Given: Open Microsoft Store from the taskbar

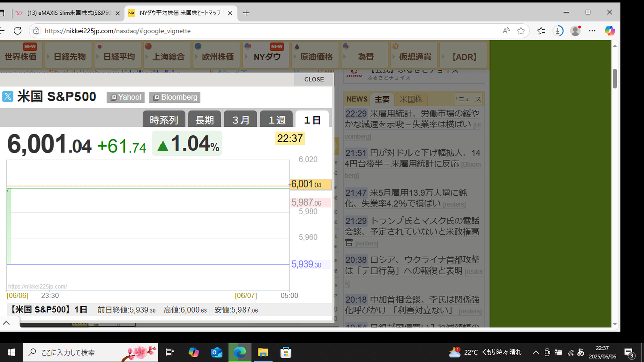Looking at the screenshot, I should click(286, 352).
